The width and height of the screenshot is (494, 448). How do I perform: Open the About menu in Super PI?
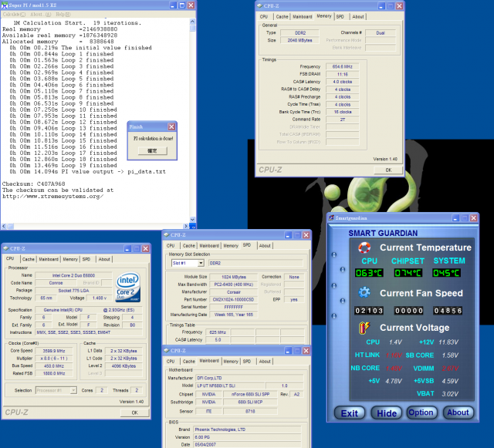(x=41, y=15)
